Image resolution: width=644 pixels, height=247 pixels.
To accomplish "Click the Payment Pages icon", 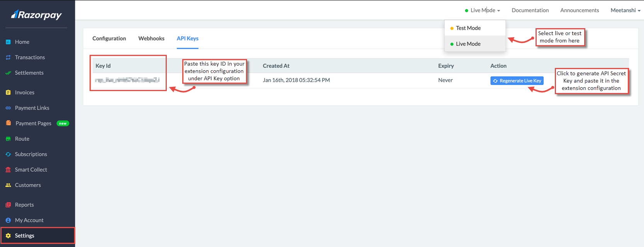I will (x=8, y=123).
